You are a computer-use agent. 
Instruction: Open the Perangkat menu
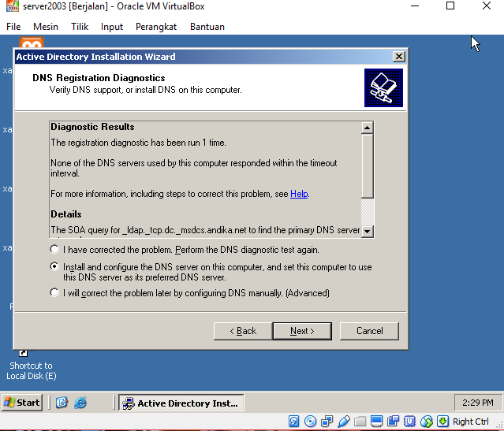pos(156,27)
